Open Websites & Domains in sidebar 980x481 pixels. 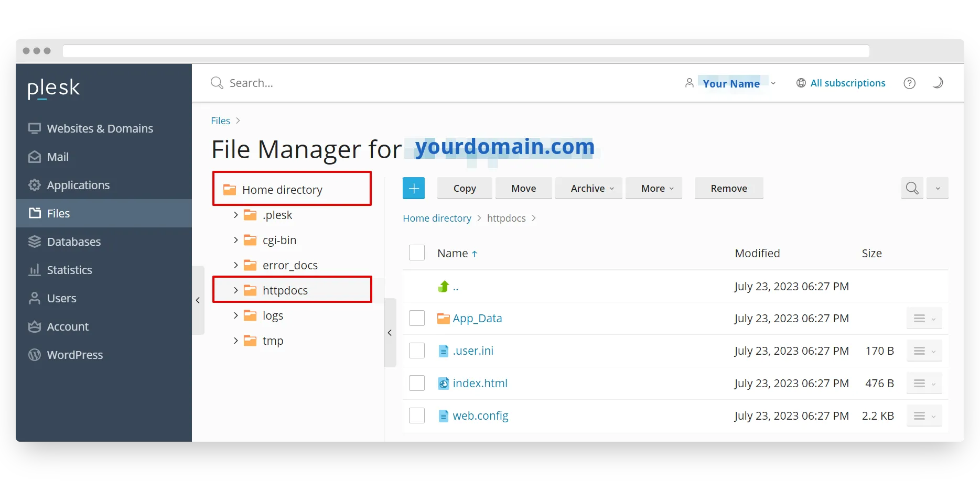tap(104, 128)
